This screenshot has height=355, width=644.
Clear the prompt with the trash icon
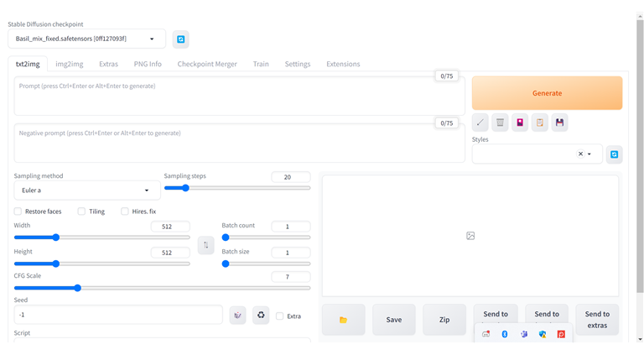[500, 123]
